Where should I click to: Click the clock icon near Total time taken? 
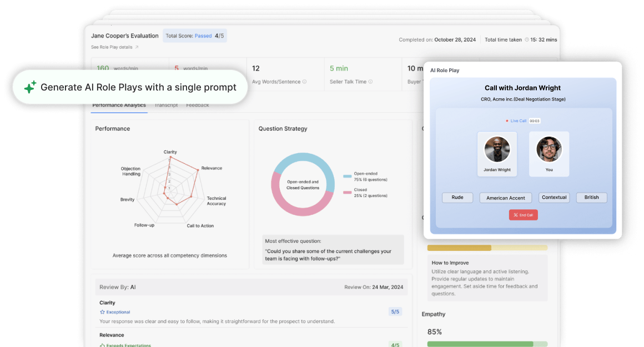pyautogui.click(x=526, y=40)
